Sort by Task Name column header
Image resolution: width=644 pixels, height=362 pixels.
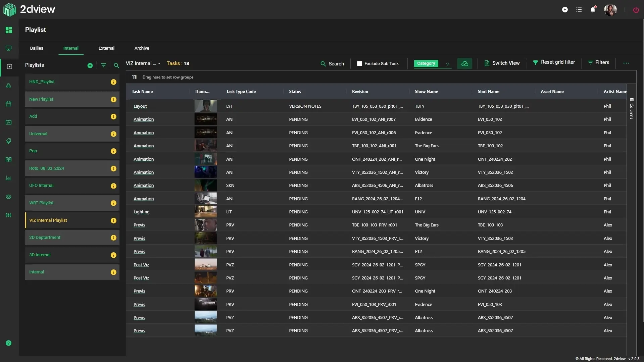[142, 92]
